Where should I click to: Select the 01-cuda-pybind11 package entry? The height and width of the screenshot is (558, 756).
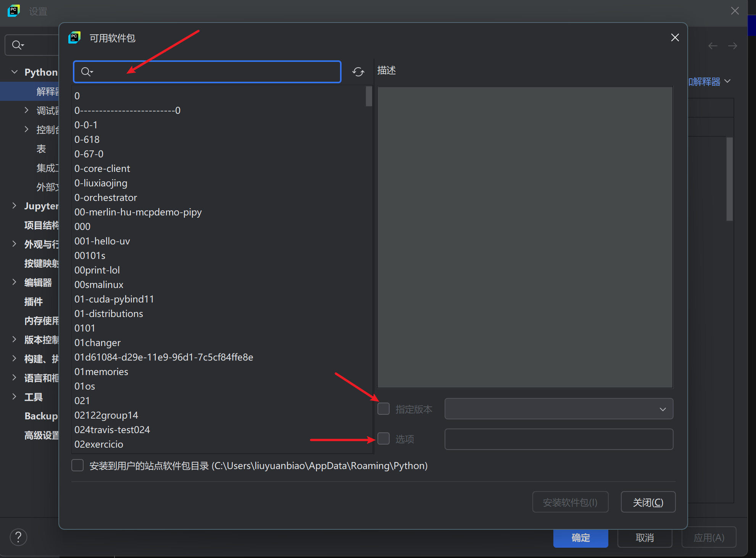[114, 299]
